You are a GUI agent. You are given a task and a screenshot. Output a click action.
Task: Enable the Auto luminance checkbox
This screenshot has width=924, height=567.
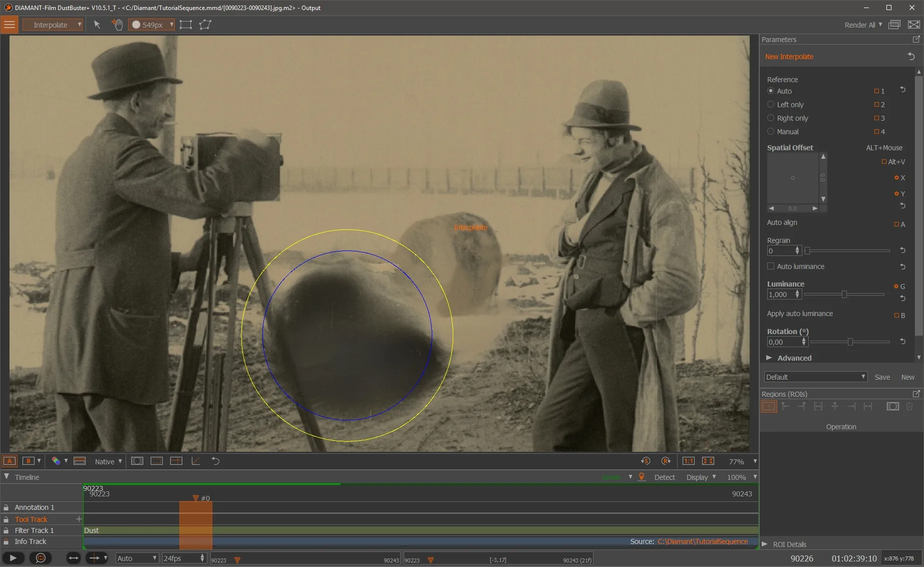click(x=771, y=266)
